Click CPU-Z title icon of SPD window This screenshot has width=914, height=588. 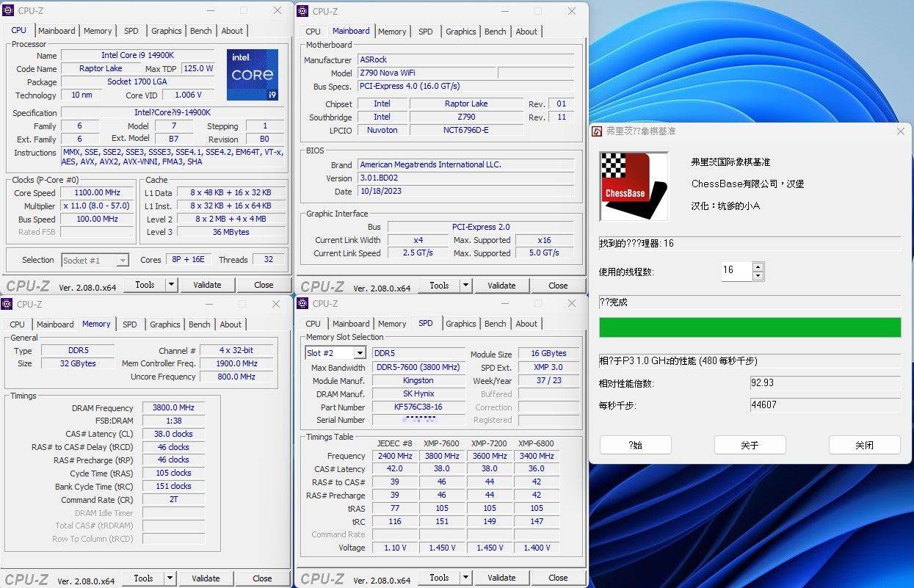(303, 304)
